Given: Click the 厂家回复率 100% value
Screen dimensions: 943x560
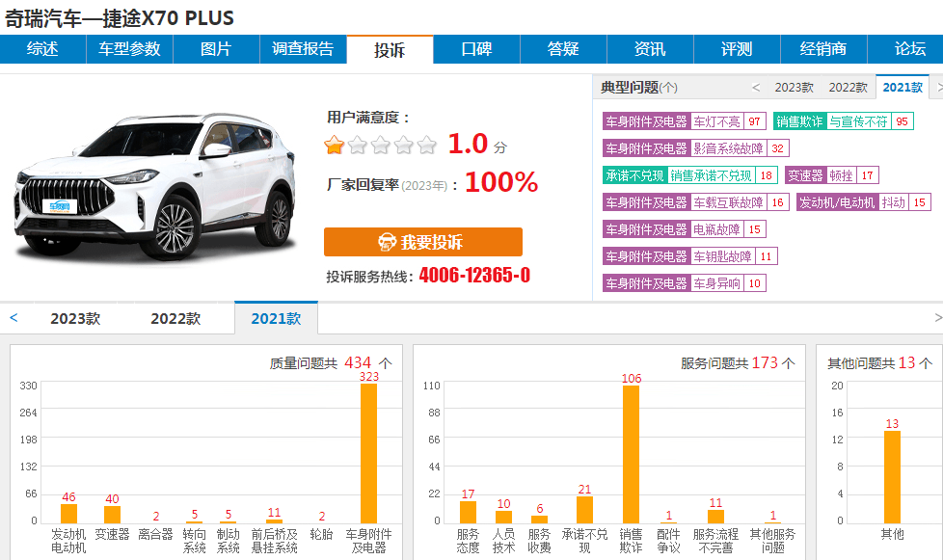Looking at the screenshot, I should click(x=501, y=182).
